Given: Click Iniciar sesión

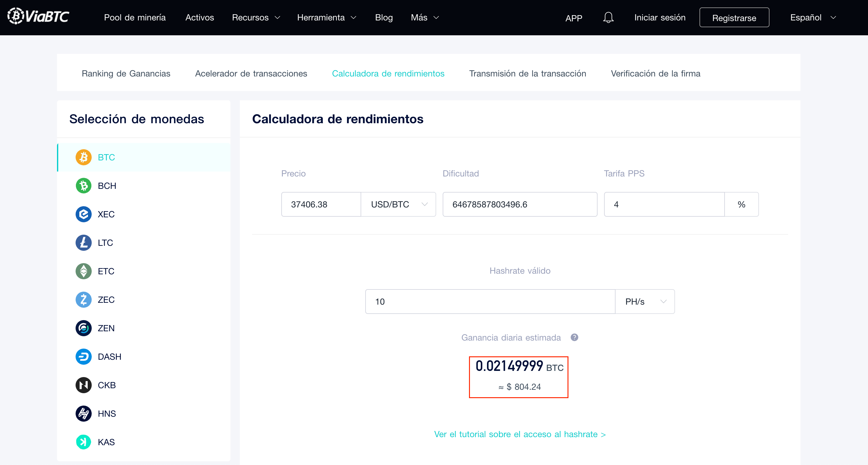Looking at the screenshot, I should pyautogui.click(x=660, y=18).
